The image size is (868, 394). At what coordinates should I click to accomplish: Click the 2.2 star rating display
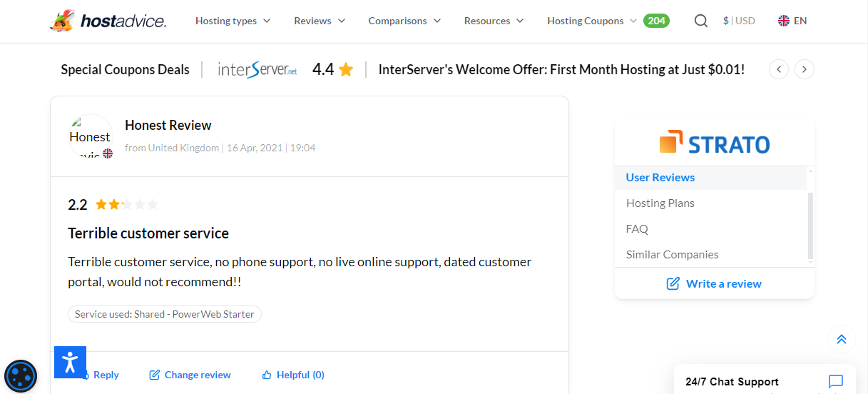point(113,205)
